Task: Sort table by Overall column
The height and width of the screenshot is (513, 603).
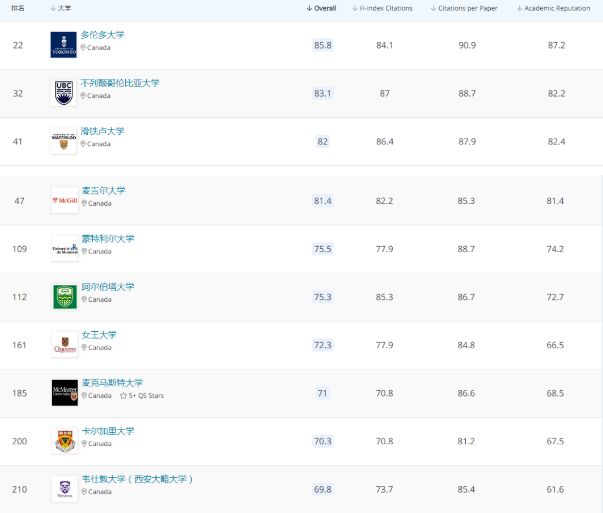Action: 321,8
